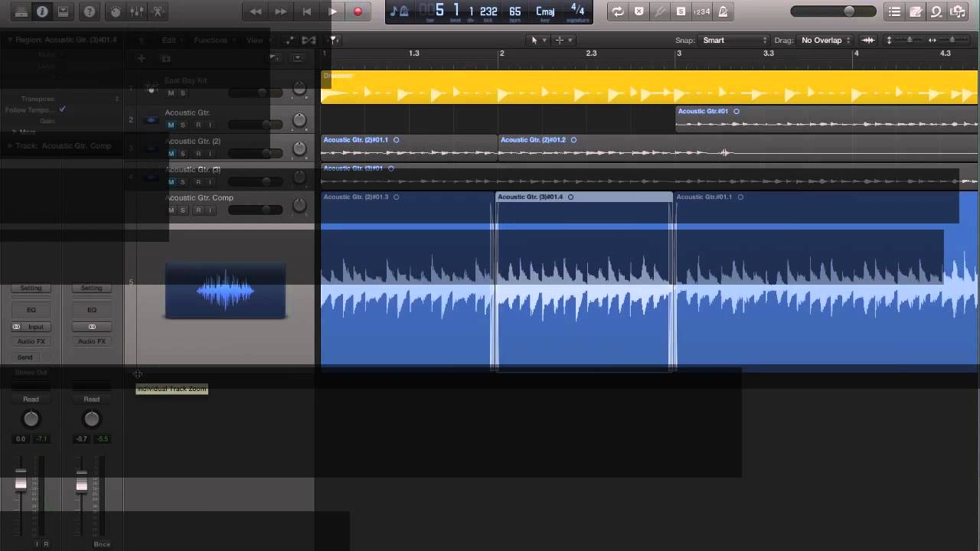The height and width of the screenshot is (551, 980).
Task: Open the Snap Smart dropdown
Action: [x=734, y=40]
